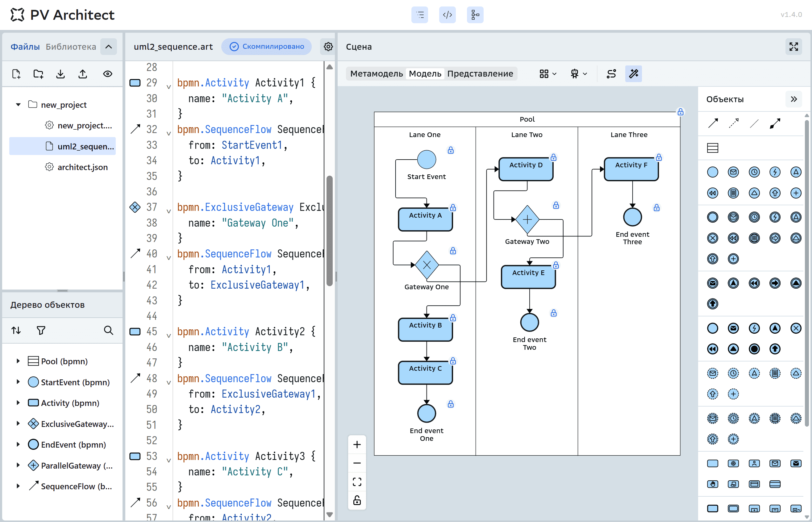This screenshot has height=522, width=812.
Task: Select the solid arrow connector in Объекты
Action: tap(713, 123)
